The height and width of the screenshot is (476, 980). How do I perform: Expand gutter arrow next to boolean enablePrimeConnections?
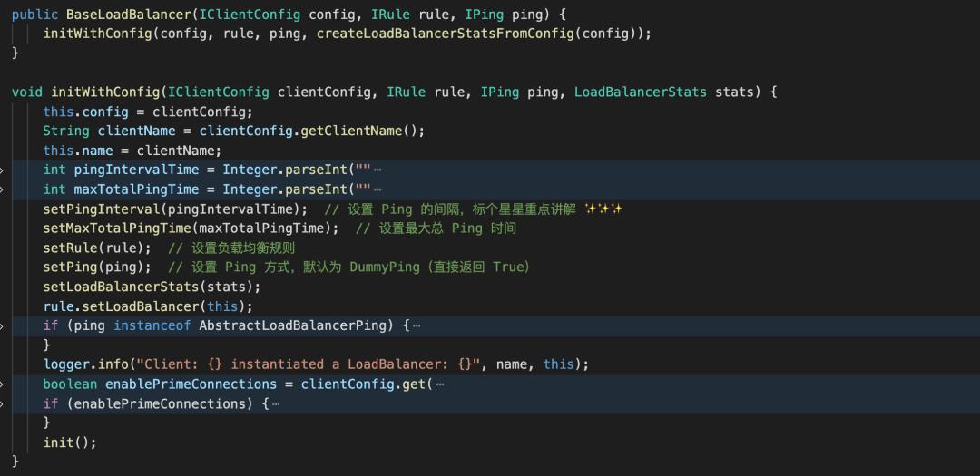click(2, 384)
